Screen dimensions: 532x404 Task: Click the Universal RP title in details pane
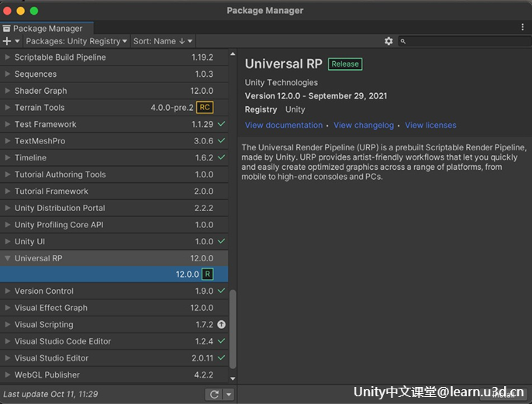(x=284, y=64)
